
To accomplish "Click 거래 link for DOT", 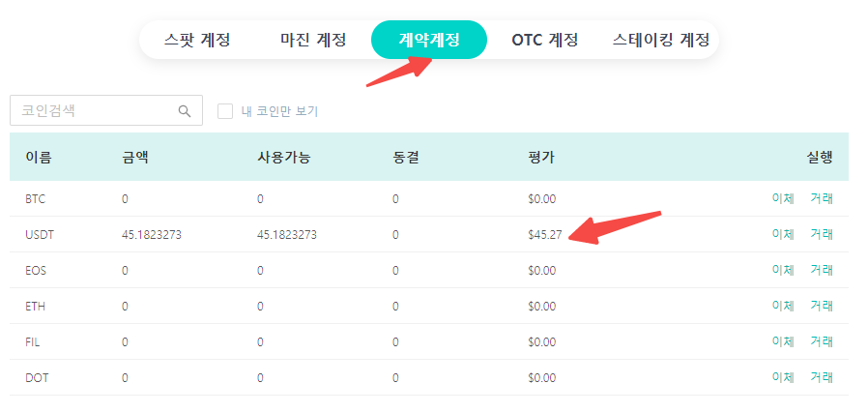I will pyautogui.click(x=822, y=377).
